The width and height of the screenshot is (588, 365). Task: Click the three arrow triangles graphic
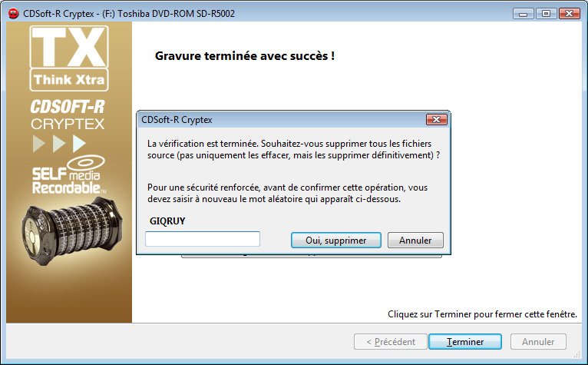[x=59, y=143]
